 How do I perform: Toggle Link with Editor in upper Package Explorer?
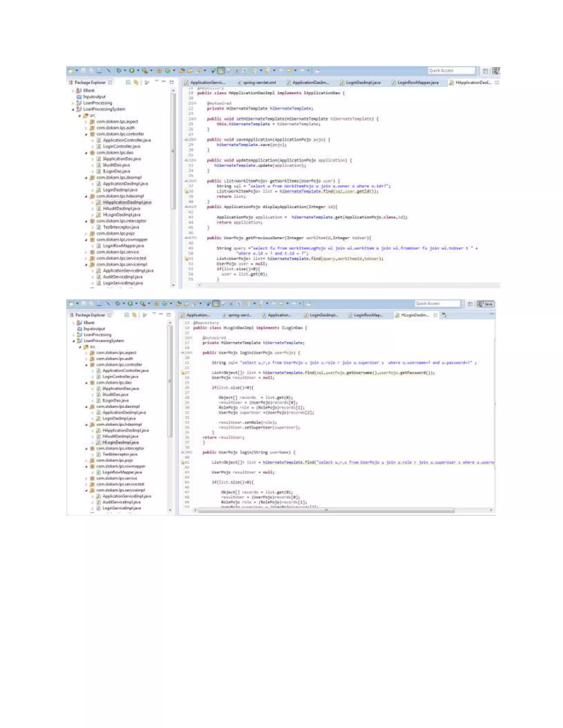pyautogui.click(x=136, y=82)
